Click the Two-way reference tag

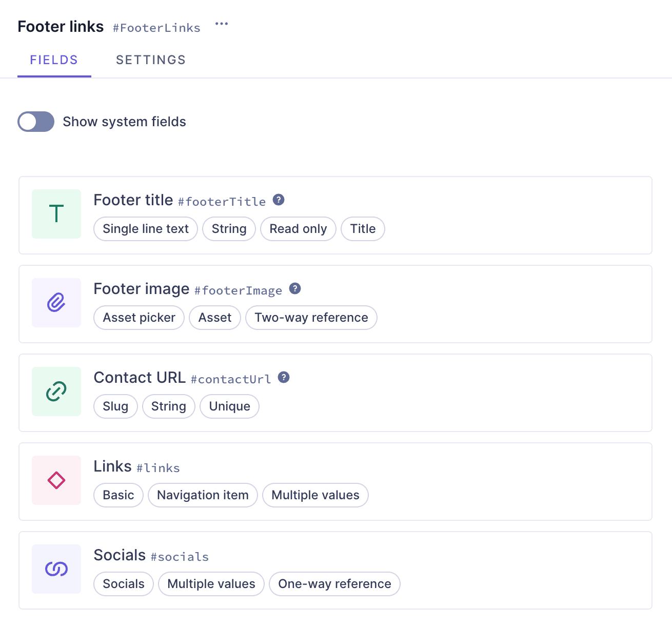(311, 318)
